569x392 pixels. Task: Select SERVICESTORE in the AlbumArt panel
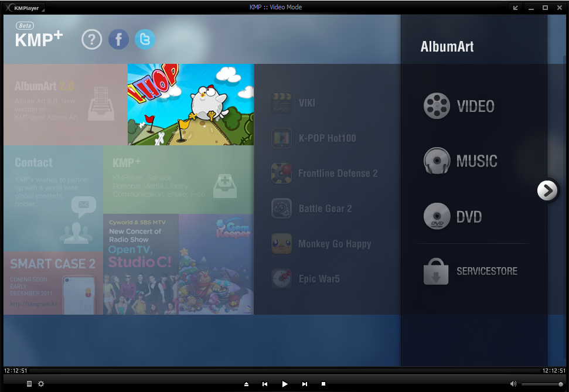click(x=487, y=271)
